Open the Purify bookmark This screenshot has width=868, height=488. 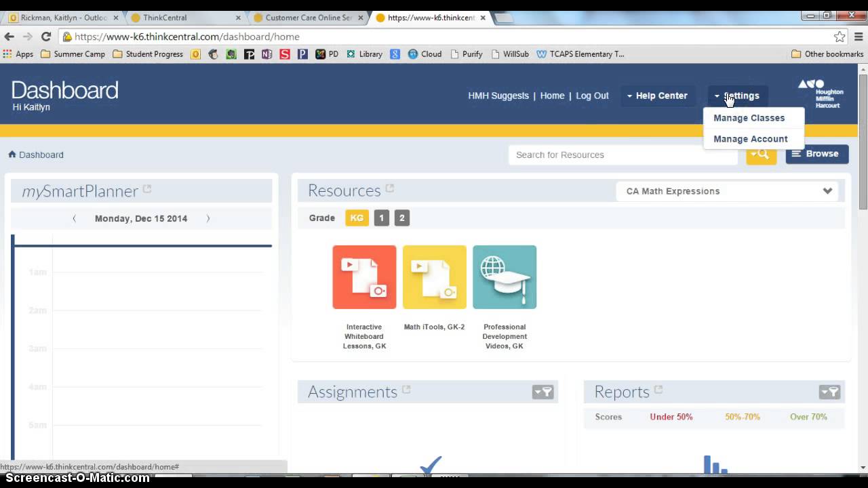click(x=467, y=54)
